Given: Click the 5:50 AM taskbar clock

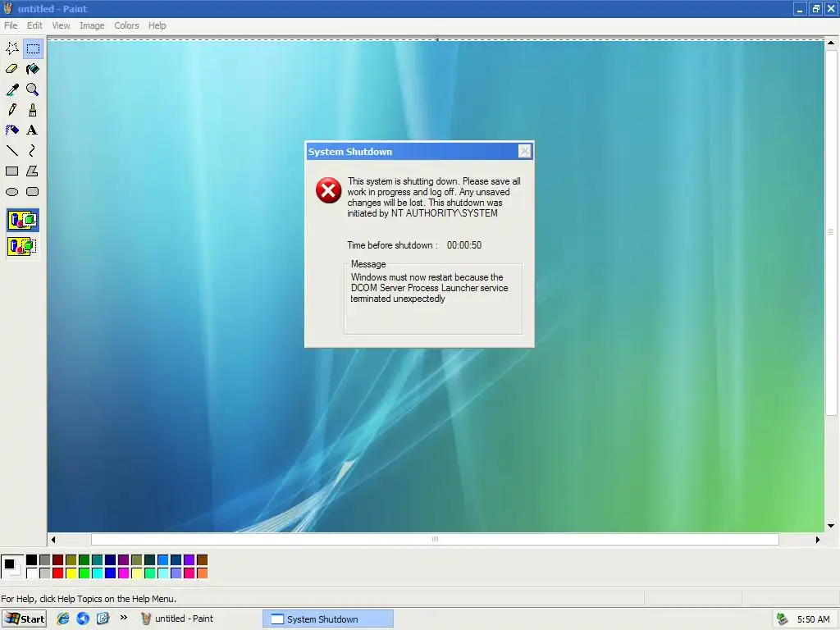Looking at the screenshot, I should click(813, 619).
